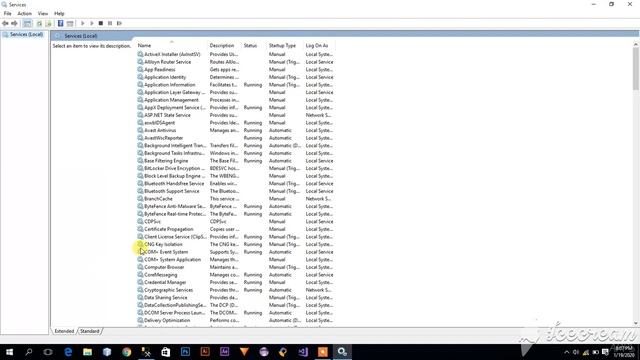Viewport: 640px width, 360px height.
Task: Open Illustrator from the taskbar
Action: [x=205, y=352]
